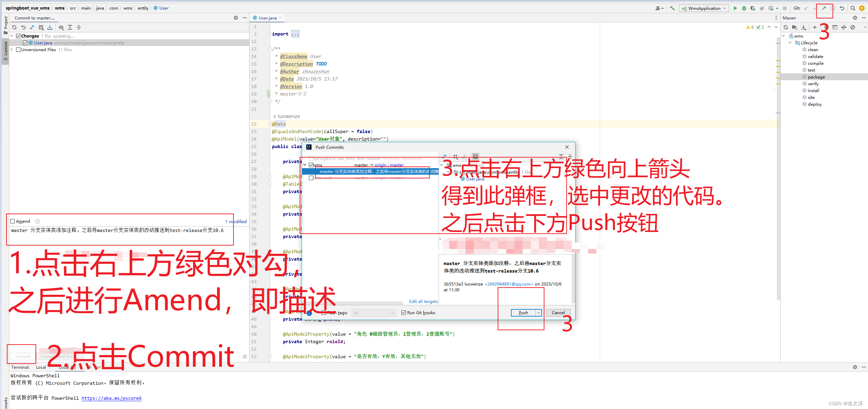Screen dimensions: 868x409
Task: Open Commit panel settings gear
Action: coord(236,18)
